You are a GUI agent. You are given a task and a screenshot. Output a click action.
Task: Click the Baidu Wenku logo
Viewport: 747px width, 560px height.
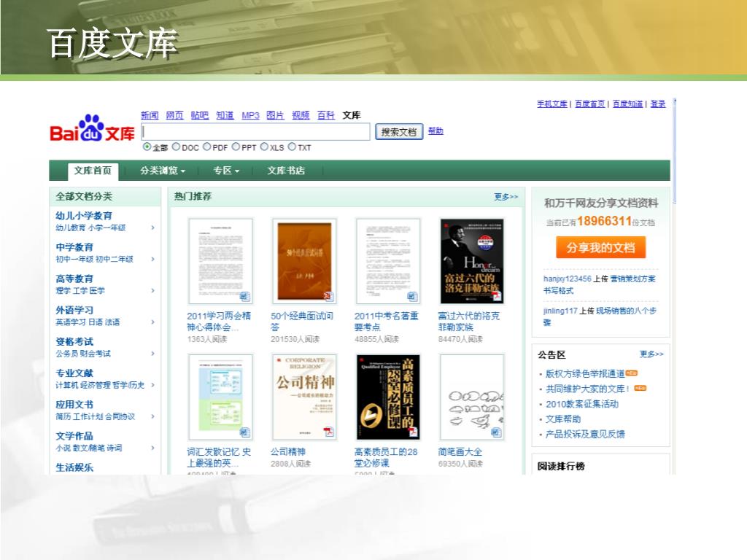pyautogui.click(x=92, y=128)
